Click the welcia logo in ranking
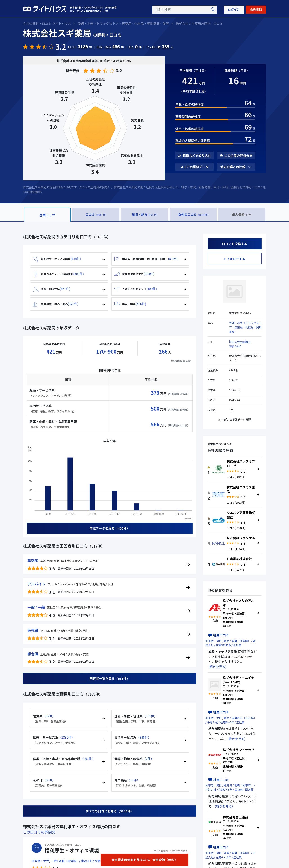This screenshot has height=868, width=289. [218, 520]
